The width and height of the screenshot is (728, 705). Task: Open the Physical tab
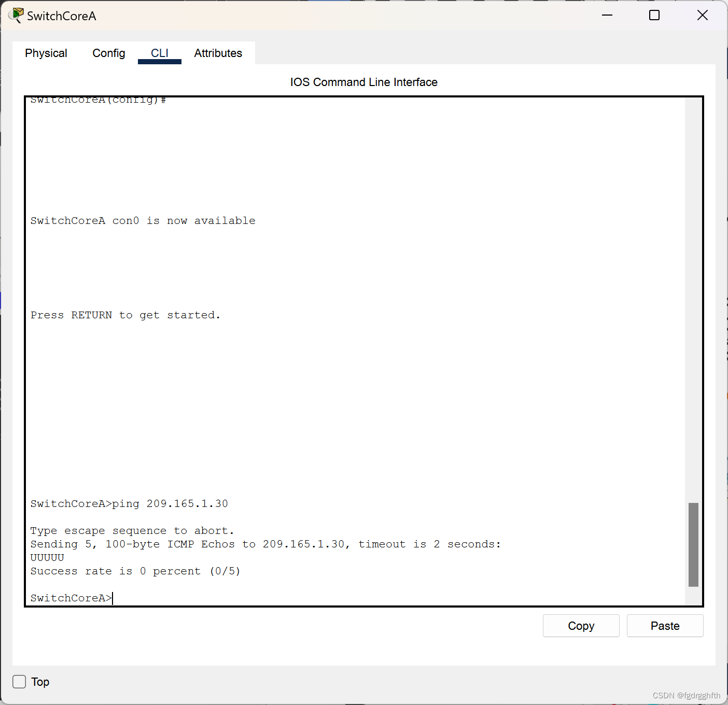click(46, 53)
